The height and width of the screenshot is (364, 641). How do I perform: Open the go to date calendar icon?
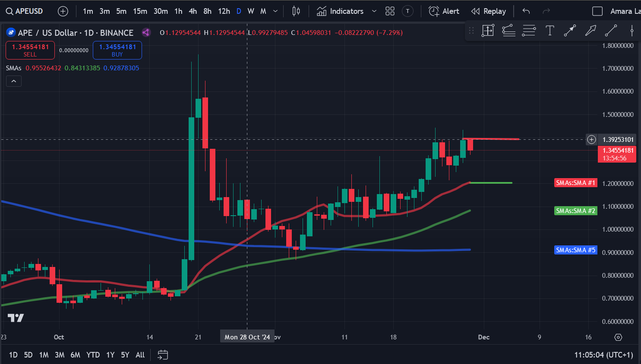tap(163, 355)
